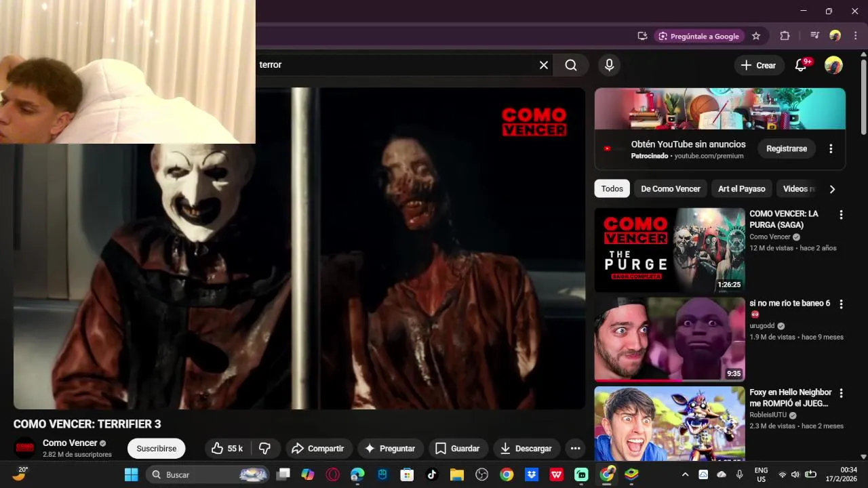Like the video with 55 k button
This screenshot has width=868, height=488.
(x=227, y=449)
